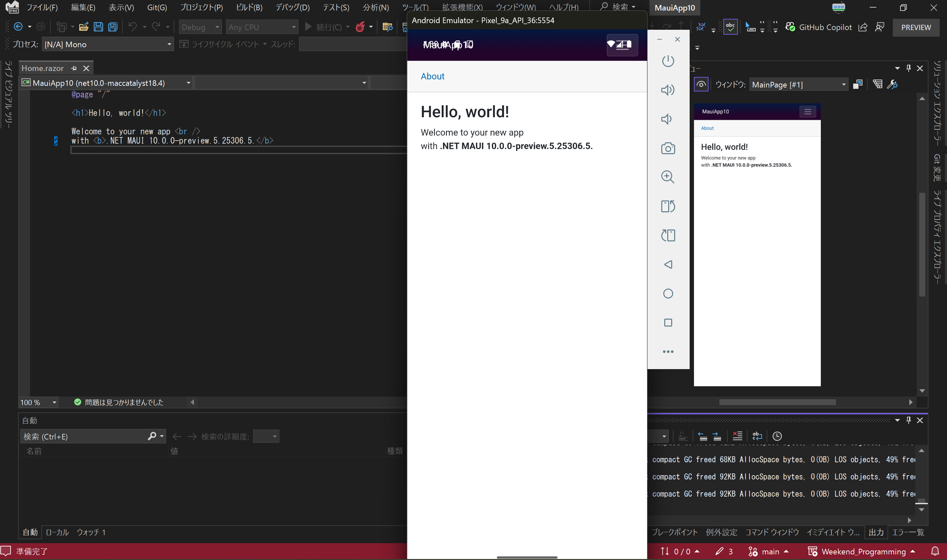Click the Hot Reload flame icon
The height and width of the screenshot is (560, 947).
click(x=360, y=27)
